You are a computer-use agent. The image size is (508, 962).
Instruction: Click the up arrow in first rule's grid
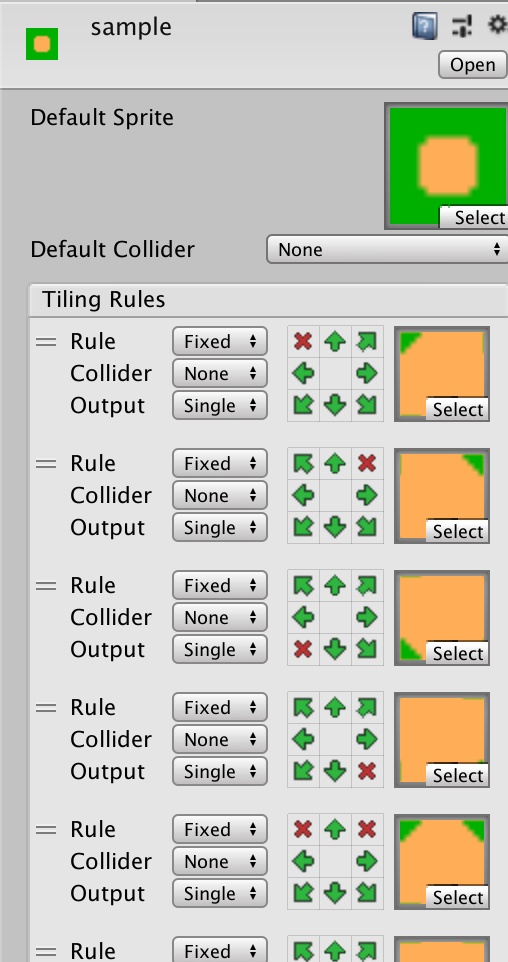335,342
